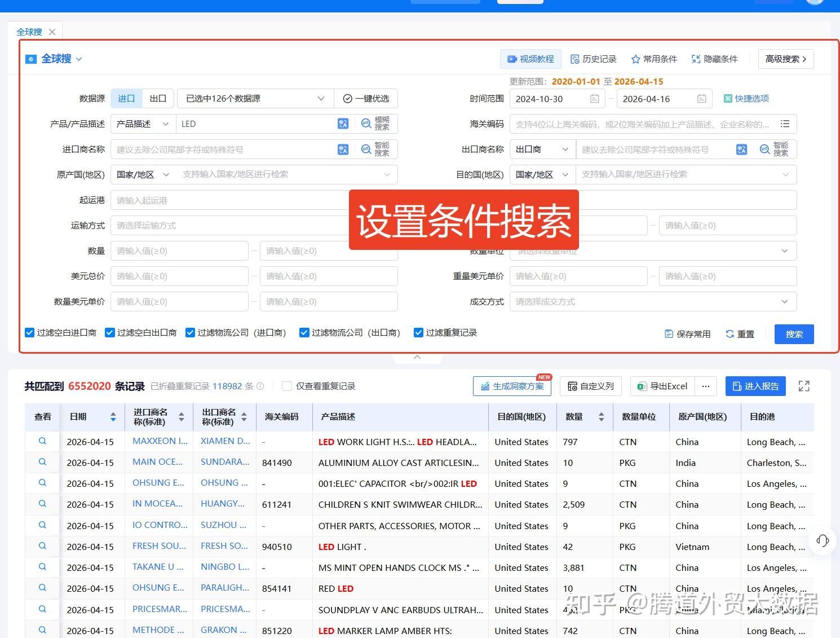Click the translate icon in 进口商名称 field
Viewport: 840px width, 638px height.
coord(343,149)
